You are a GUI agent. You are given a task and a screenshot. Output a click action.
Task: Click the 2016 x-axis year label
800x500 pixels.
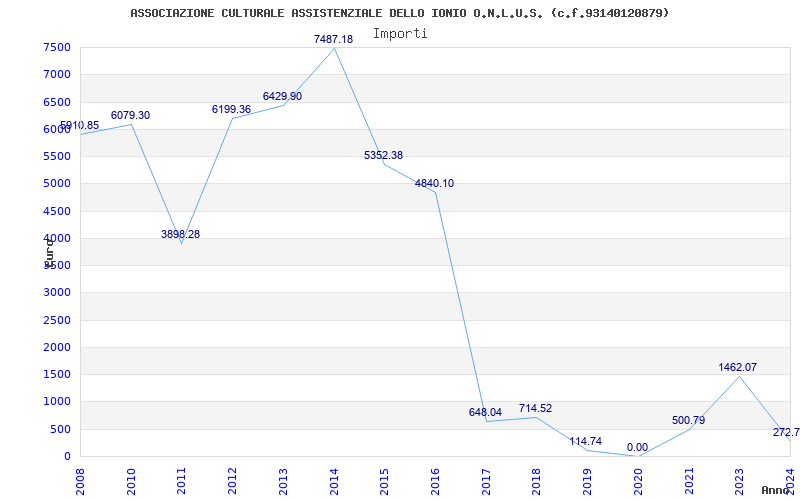coord(435,481)
